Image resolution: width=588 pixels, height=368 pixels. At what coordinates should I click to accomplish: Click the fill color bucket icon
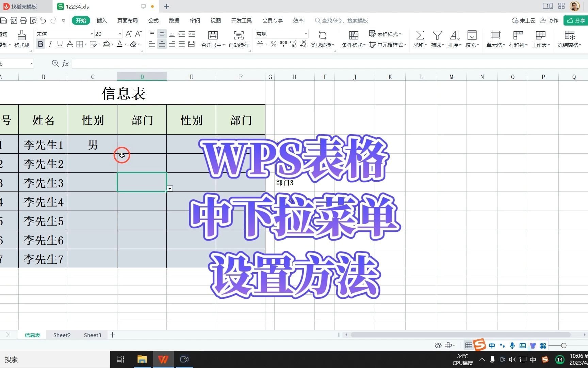(x=107, y=44)
